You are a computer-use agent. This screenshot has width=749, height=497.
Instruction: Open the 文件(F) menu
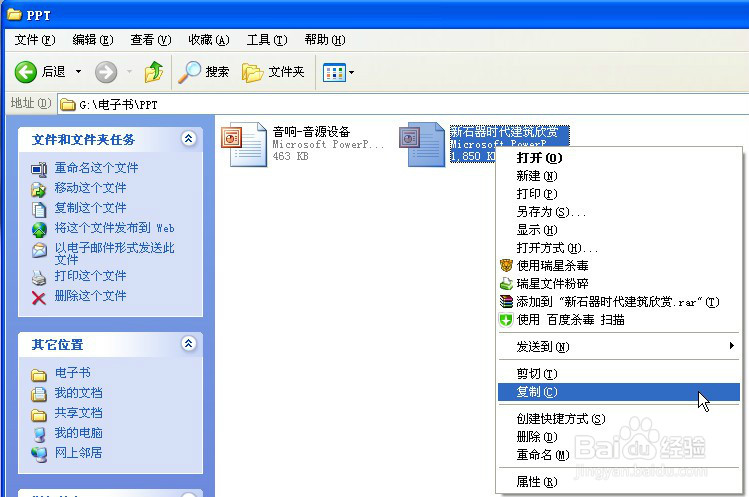point(35,40)
